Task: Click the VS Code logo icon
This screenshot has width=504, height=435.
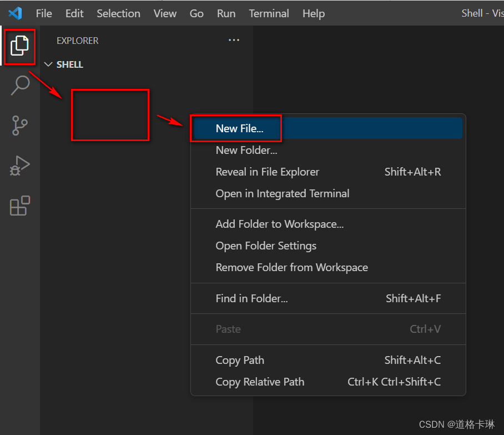Action: [15, 13]
